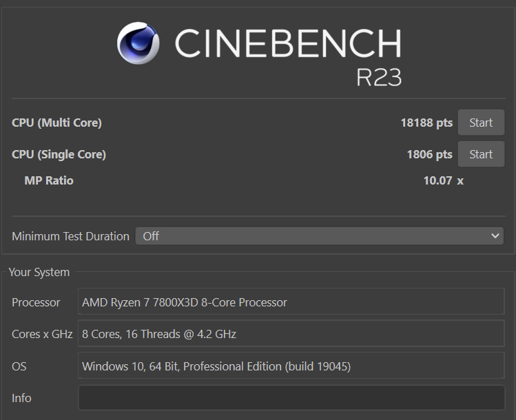516x420 pixels.
Task: Click the Info input field
Action: click(291, 398)
